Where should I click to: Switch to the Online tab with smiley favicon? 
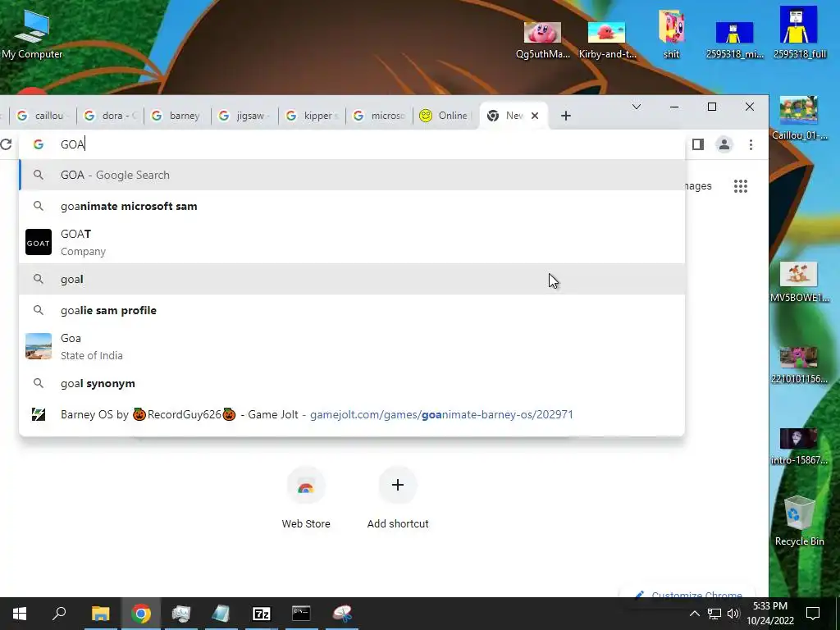pos(445,116)
